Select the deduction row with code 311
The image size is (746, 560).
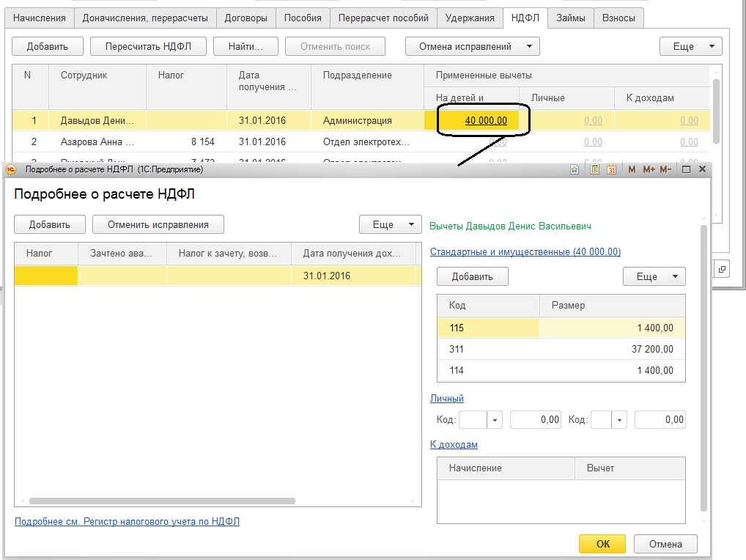click(561, 350)
